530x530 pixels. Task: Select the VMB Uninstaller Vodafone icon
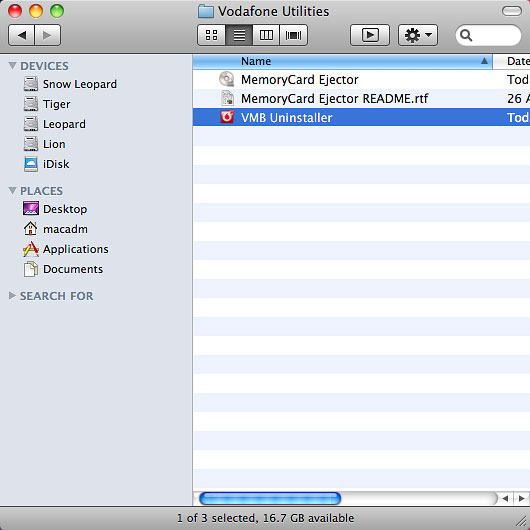coord(227,117)
